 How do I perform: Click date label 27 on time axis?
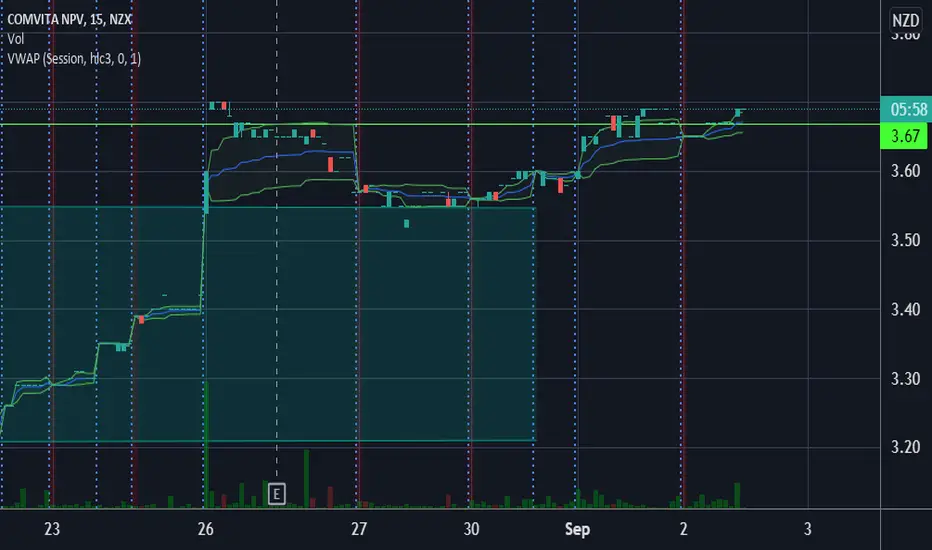[358, 529]
